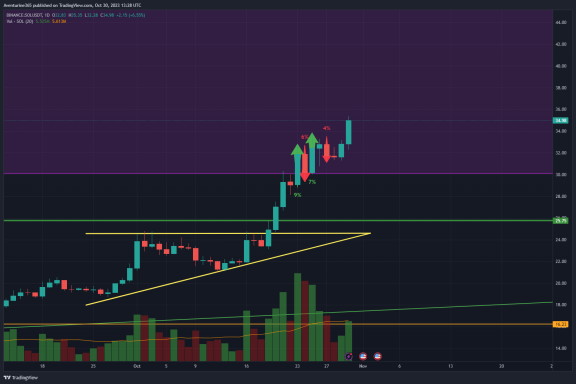Image resolution: width=576 pixels, height=384 pixels.
Task: Click the 40.00 price axis label
Action: (x=561, y=66)
